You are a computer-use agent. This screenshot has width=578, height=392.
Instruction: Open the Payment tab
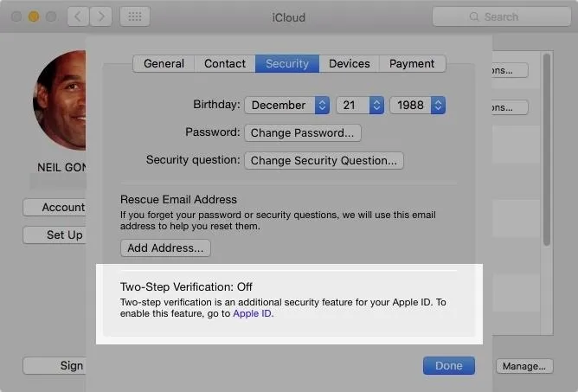coord(412,63)
